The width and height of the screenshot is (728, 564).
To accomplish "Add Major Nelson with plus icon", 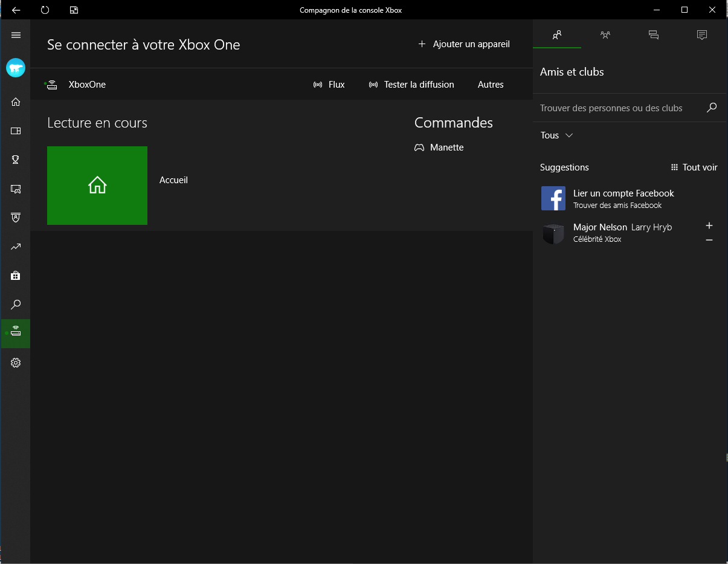I will pos(709,225).
